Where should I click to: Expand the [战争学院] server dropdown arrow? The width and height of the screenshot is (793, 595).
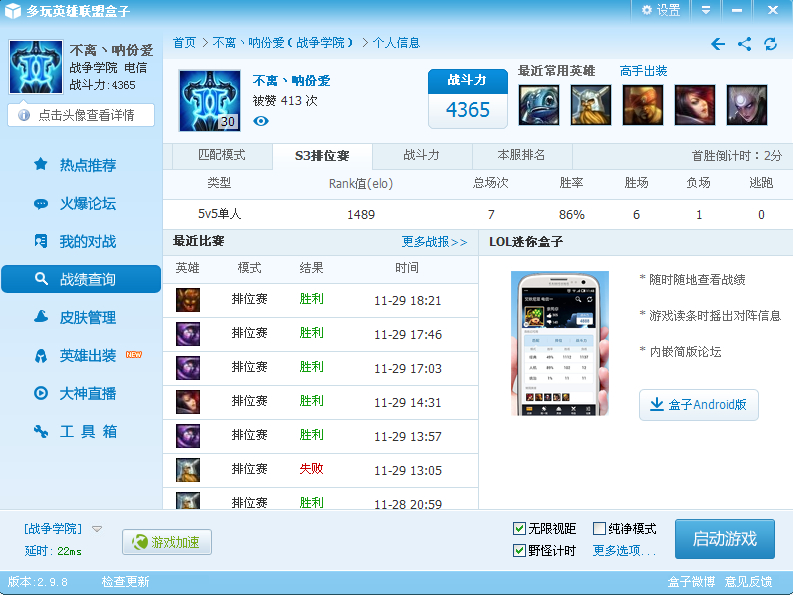tap(97, 529)
